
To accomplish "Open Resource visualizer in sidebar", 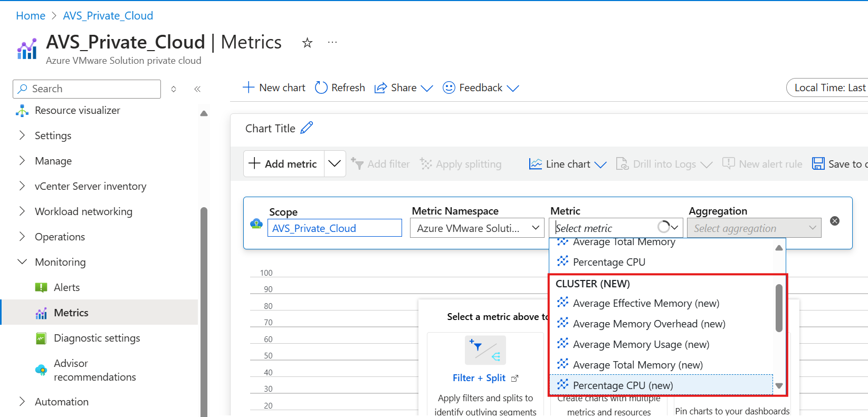I will 77,110.
